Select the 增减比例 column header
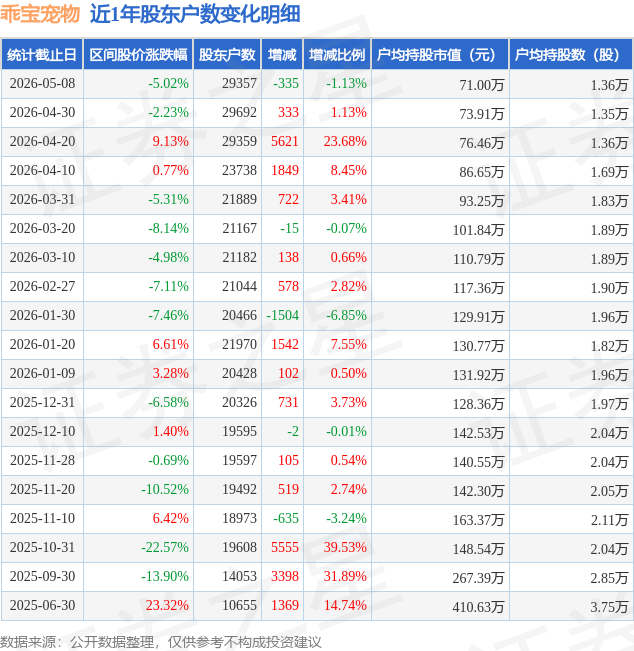The width and height of the screenshot is (634, 651). (337, 54)
